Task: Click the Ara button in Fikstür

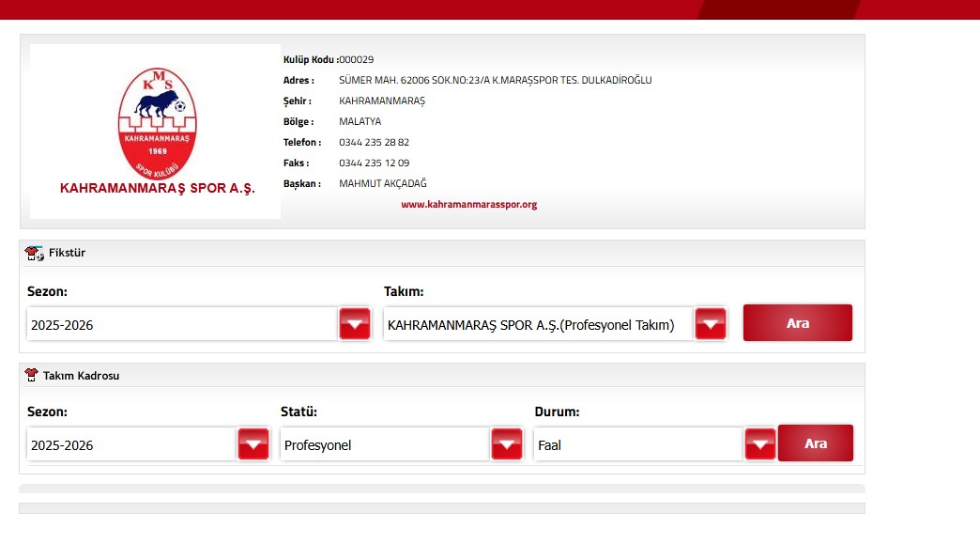Action: [798, 322]
